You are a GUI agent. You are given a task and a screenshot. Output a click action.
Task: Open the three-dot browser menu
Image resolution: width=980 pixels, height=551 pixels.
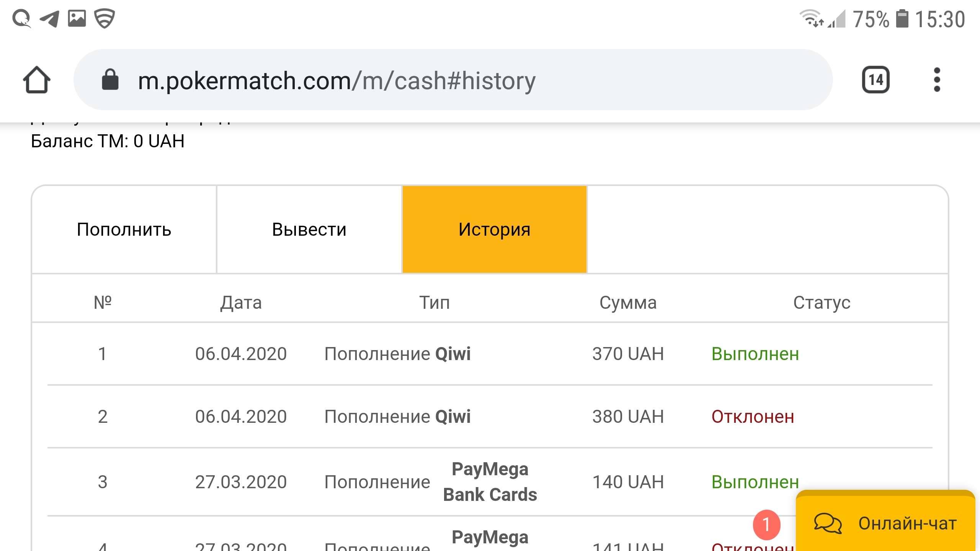point(937,80)
